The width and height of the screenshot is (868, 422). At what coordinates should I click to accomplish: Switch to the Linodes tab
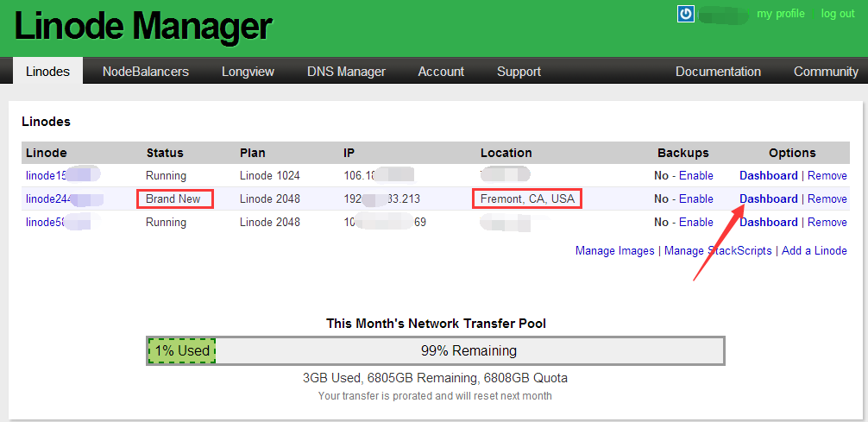tap(47, 72)
